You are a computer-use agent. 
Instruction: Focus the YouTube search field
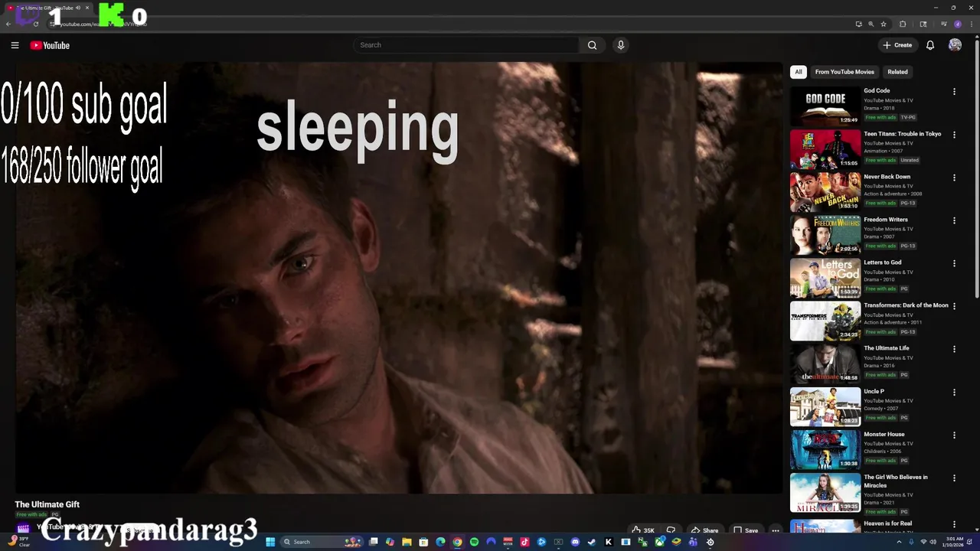(465, 45)
